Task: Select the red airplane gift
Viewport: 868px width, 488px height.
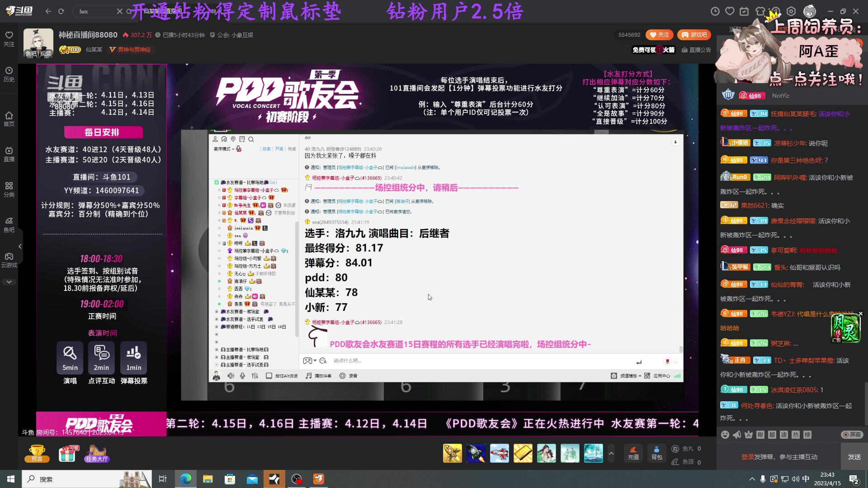Action: coord(500,453)
